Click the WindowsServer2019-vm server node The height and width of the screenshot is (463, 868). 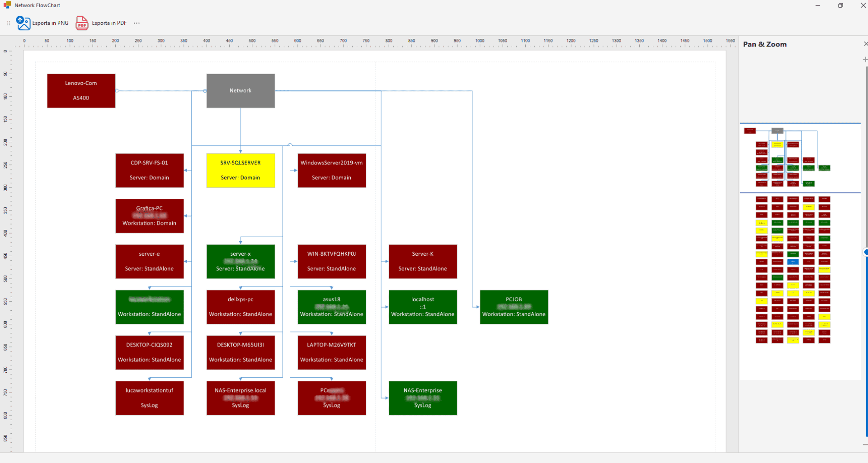pyautogui.click(x=331, y=170)
